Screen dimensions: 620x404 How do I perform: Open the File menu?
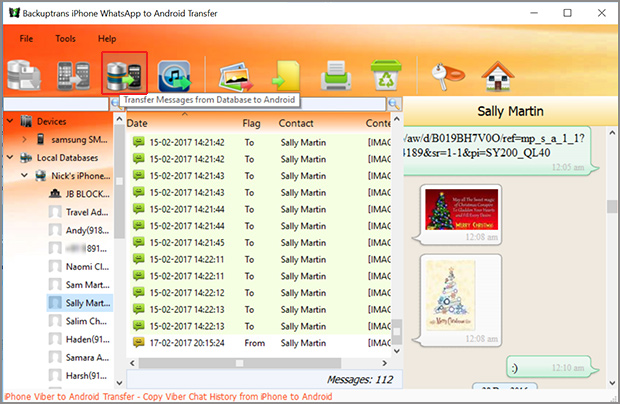tap(26, 39)
